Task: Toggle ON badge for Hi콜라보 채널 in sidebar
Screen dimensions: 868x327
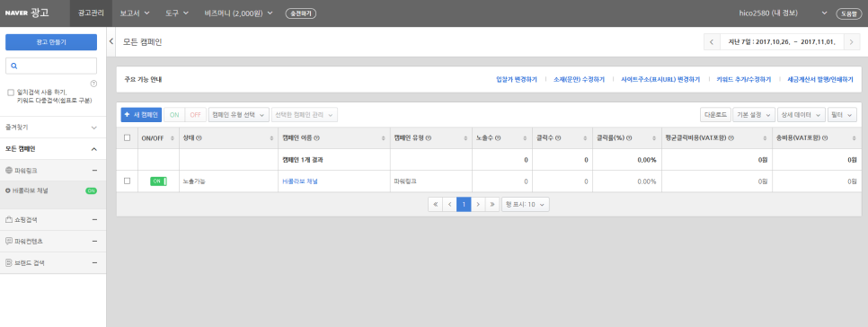Action: pos(92,190)
